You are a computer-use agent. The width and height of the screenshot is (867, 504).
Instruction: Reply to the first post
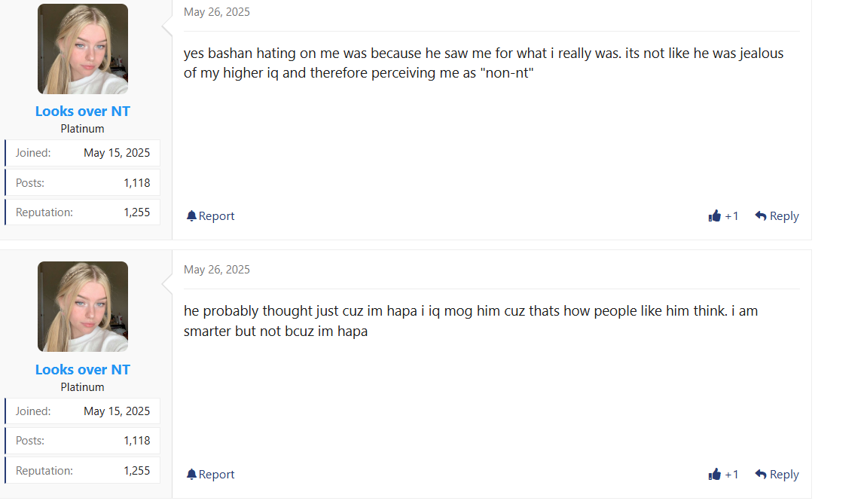tap(783, 216)
